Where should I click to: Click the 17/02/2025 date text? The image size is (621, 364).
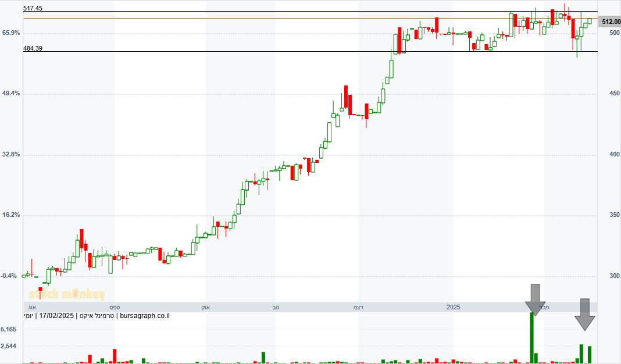56,316
